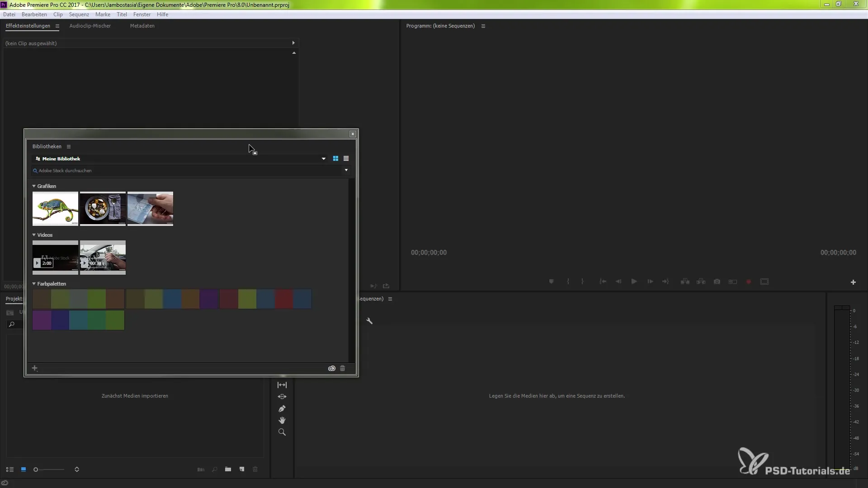Image resolution: width=868 pixels, height=488 pixels.
Task: Toggle Project panel icon view
Action: click(24, 469)
